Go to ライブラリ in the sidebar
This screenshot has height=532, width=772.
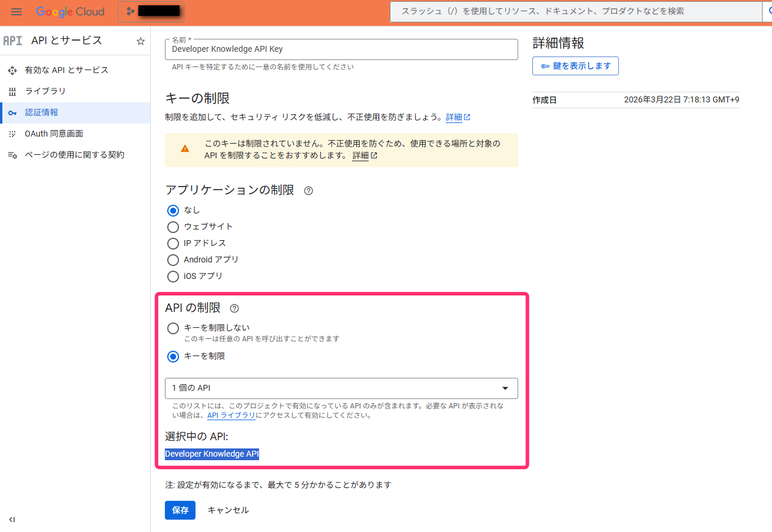pyautogui.click(x=45, y=91)
